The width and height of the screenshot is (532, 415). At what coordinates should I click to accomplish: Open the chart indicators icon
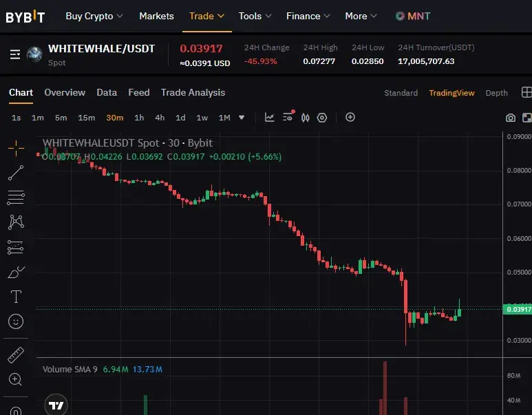[269, 118]
